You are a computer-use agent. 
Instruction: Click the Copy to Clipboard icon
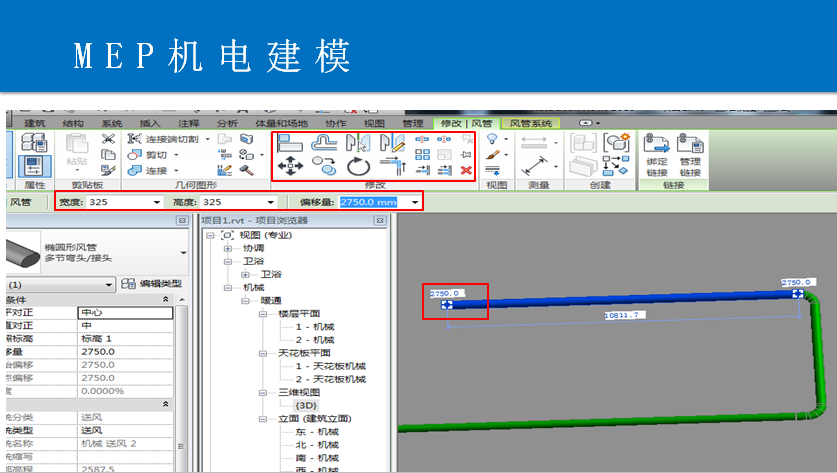[108, 155]
